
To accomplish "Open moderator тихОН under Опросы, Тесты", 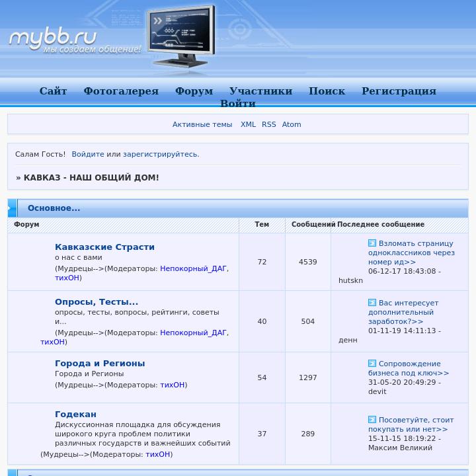I will click(x=52, y=342).
